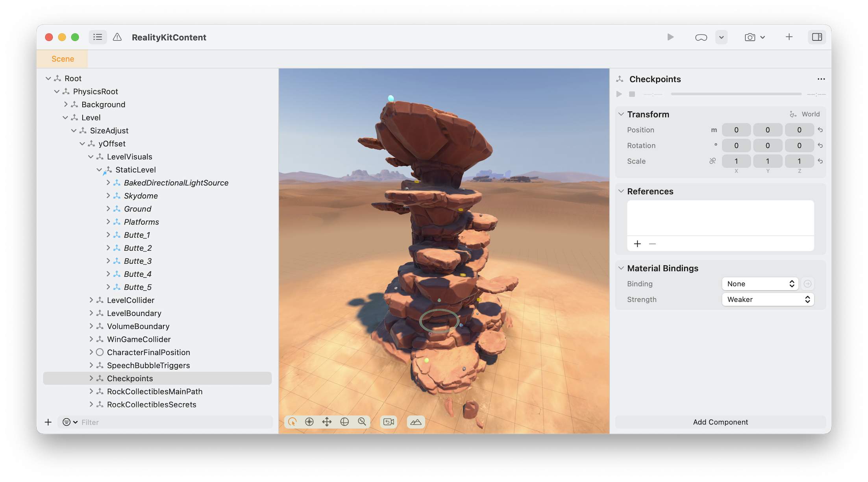The width and height of the screenshot is (868, 482).
Task: Collapse the StaticLevel tree node
Action: point(100,170)
